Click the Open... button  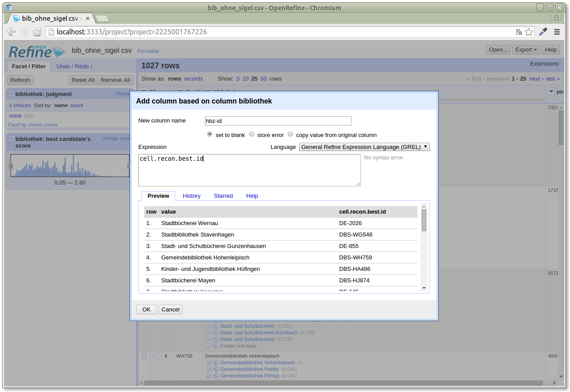(498, 50)
